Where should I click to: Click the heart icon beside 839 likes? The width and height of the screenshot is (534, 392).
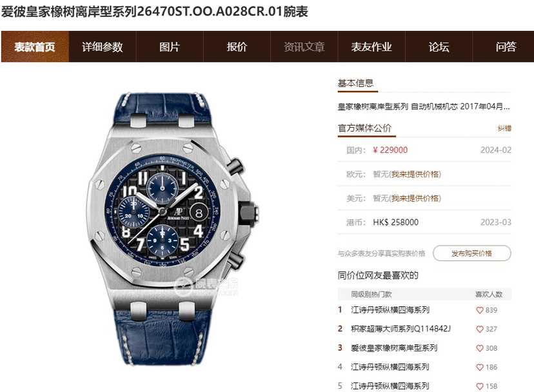tap(480, 310)
